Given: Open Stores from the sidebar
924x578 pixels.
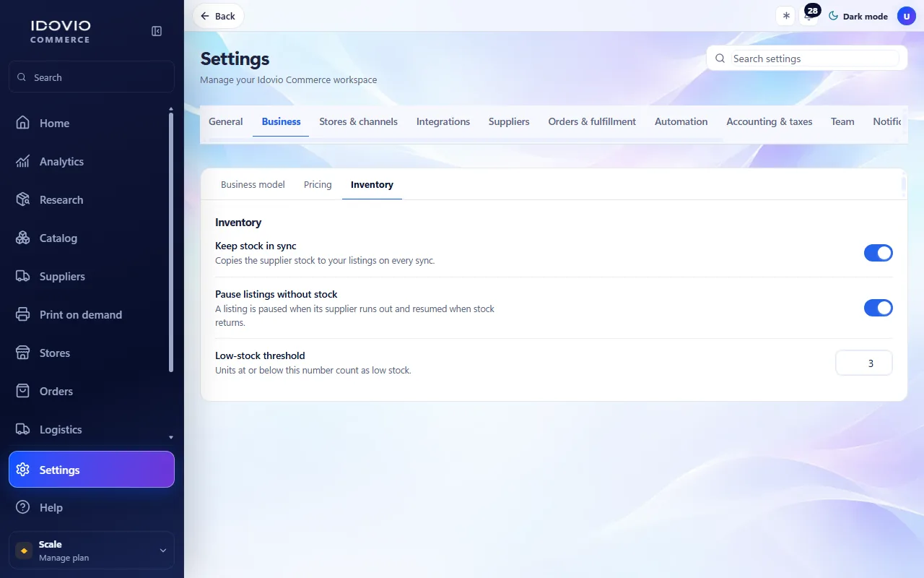Looking at the screenshot, I should 92,353.
